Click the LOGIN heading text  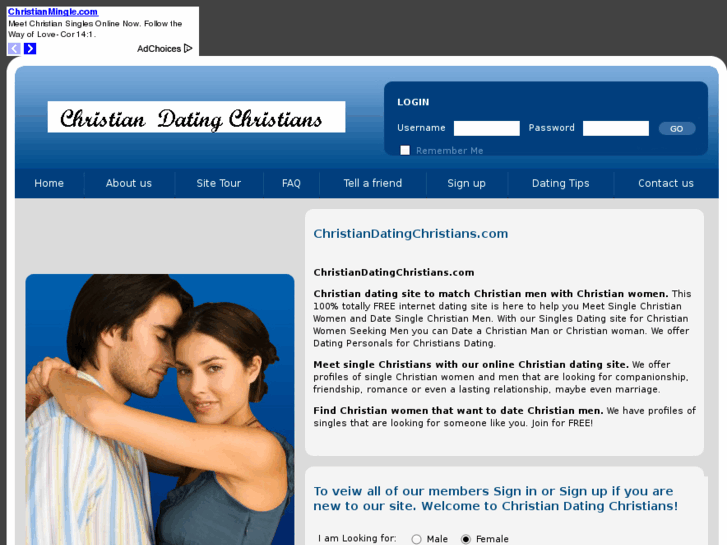pyautogui.click(x=413, y=102)
